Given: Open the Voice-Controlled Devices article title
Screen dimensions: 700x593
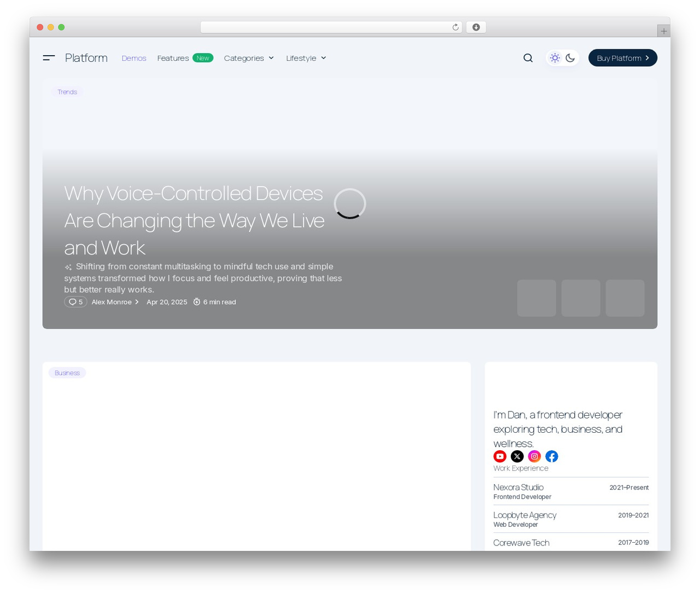Looking at the screenshot, I should pyautogui.click(x=194, y=220).
